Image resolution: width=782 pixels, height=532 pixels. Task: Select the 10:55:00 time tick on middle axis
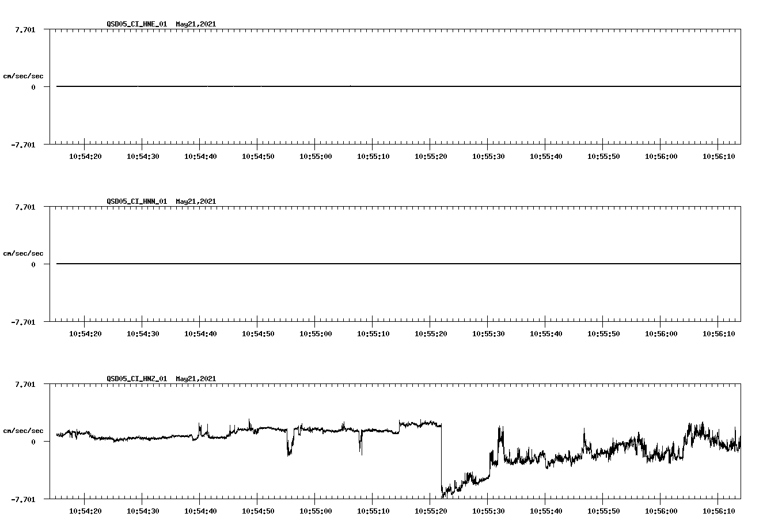[316, 332]
